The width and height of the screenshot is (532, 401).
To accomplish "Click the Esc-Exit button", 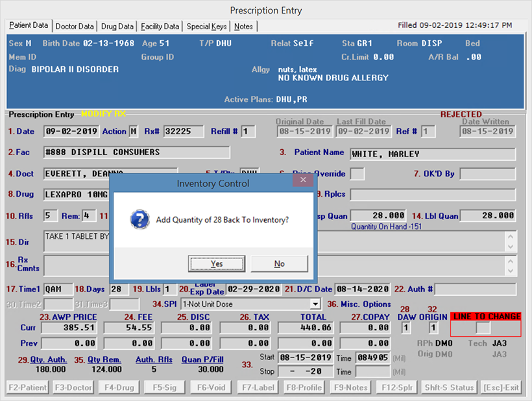I will point(502,387).
